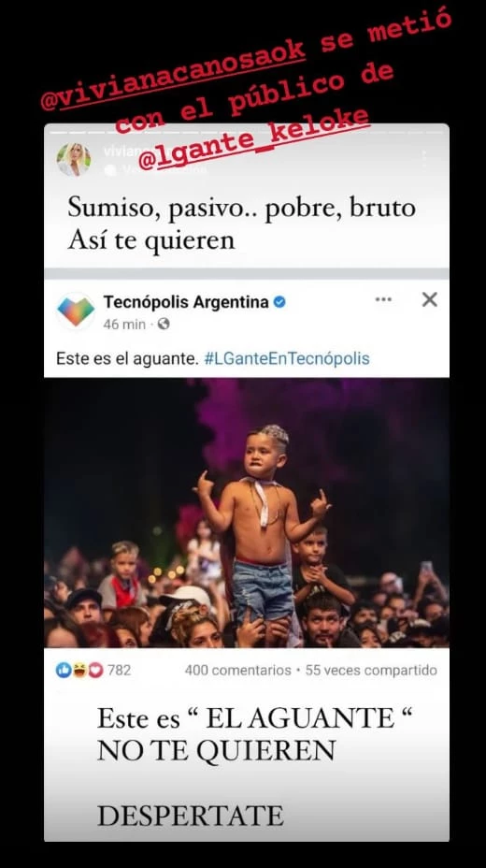This screenshot has height=868, width=486.
Task: Click the blue Like reaction icon
Action: tap(64, 671)
